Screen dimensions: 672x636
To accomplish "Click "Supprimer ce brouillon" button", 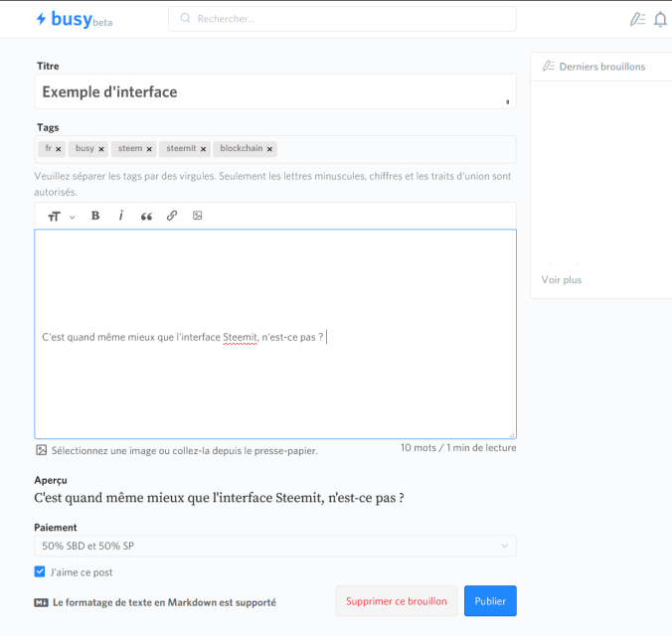I will pyautogui.click(x=397, y=601).
